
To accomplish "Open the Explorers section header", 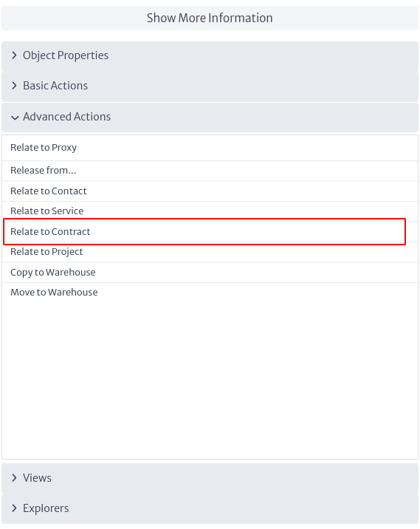I will click(210, 509).
